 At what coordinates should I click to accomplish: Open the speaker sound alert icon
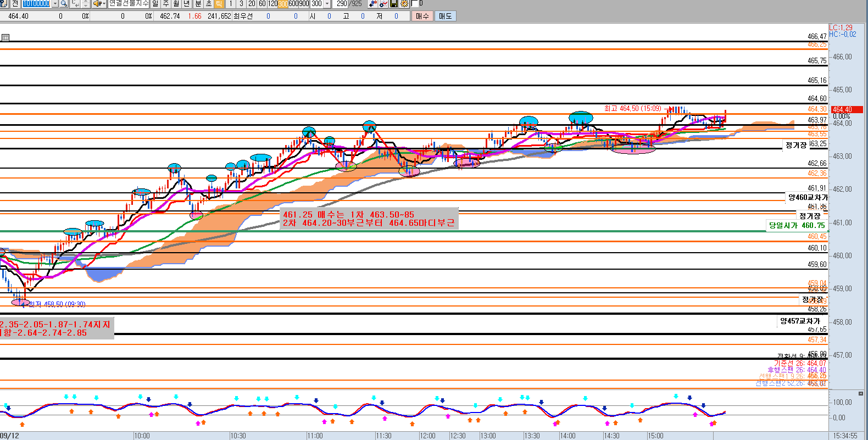point(97,4)
